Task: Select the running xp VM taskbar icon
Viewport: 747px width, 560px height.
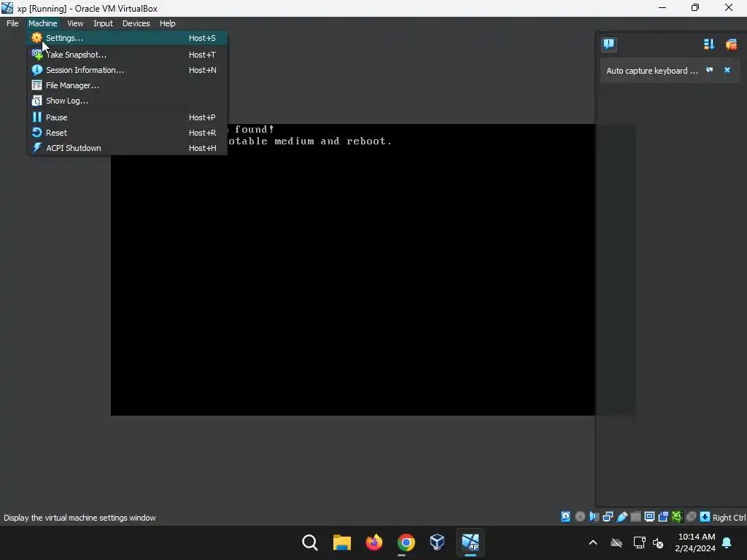Action: pyautogui.click(x=471, y=542)
